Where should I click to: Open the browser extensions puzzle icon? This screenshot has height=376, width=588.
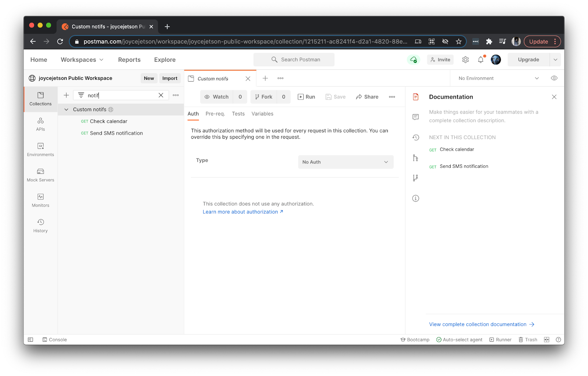pyautogui.click(x=489, y=42)
